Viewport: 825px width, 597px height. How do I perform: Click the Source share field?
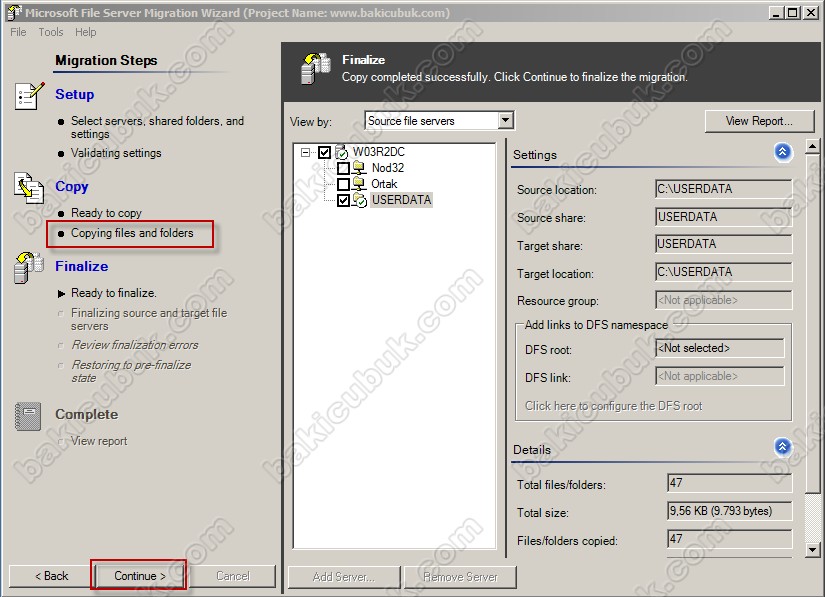click(723, 217)
